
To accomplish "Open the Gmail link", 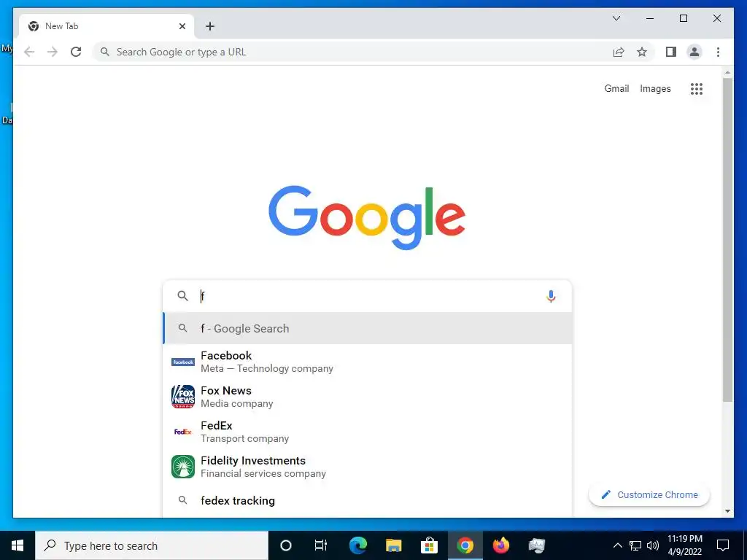I will [616, 88].
